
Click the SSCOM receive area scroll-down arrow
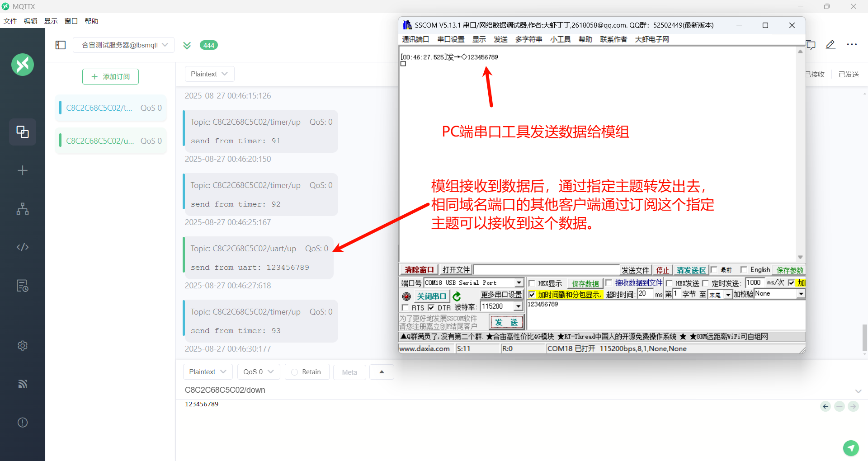800,257
